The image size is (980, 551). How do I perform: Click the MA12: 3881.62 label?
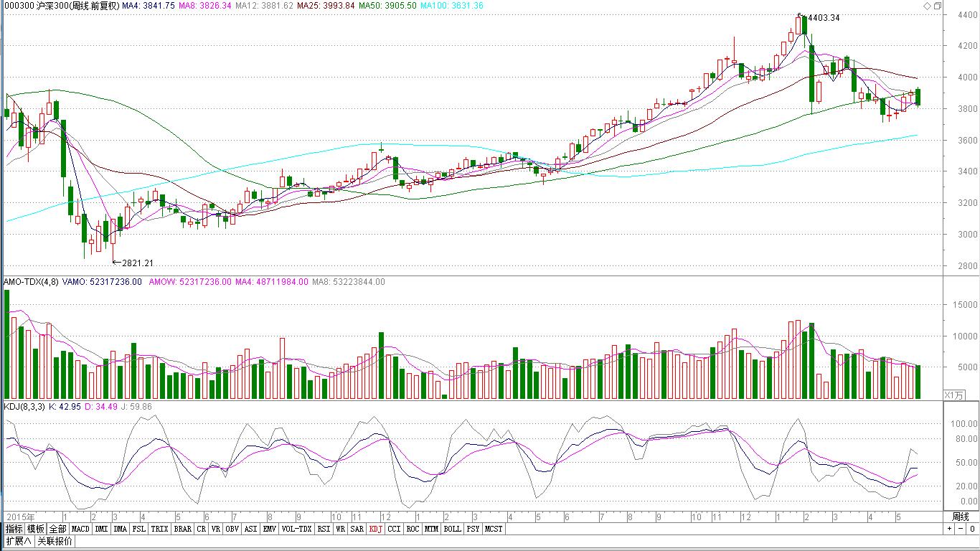pos(264,6)
